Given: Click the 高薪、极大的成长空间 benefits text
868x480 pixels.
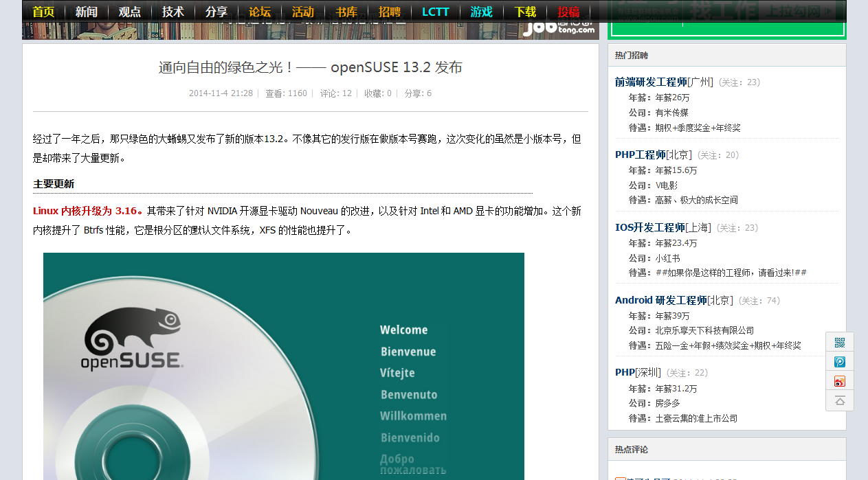Looking at the screenshot, I should pos(697,201).
